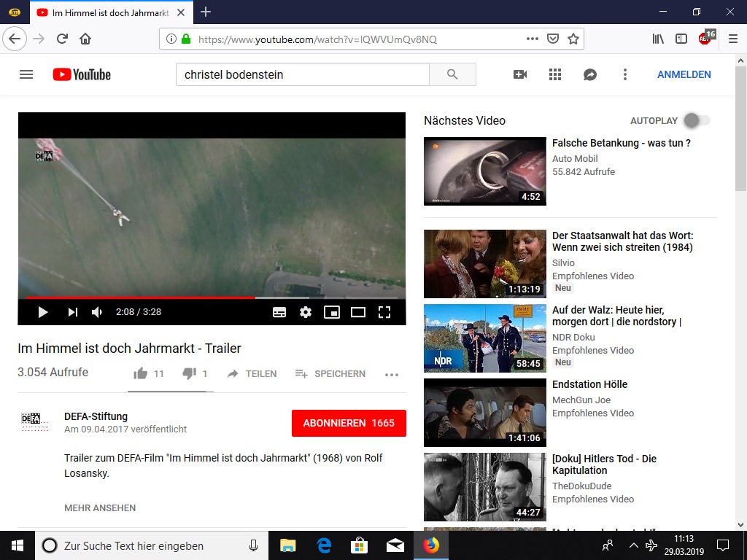The width and height of the screenshot is (747, 560).
Task: Skip to the next video
Action: [x=72, y=312]
